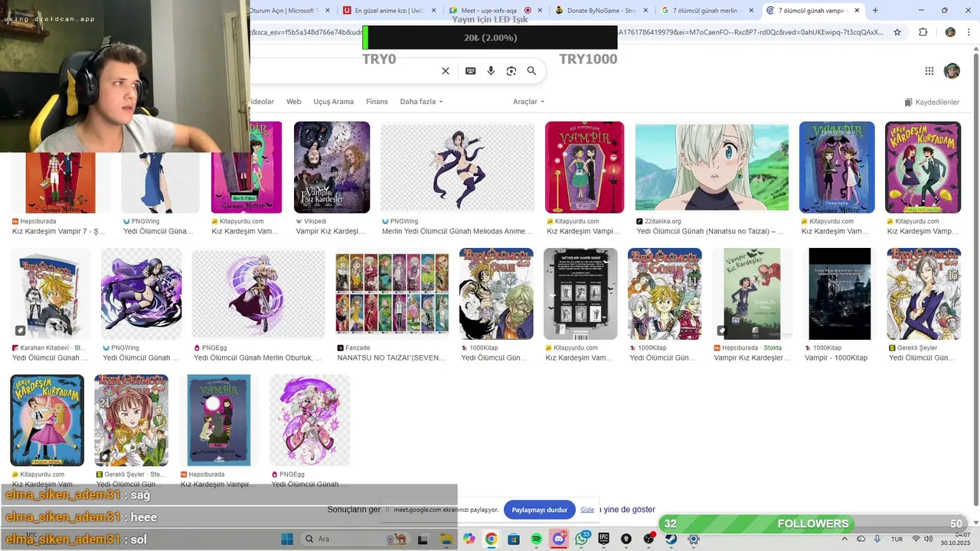Clear the Google search box with X
980x551 pixels.
click(446, 71)
